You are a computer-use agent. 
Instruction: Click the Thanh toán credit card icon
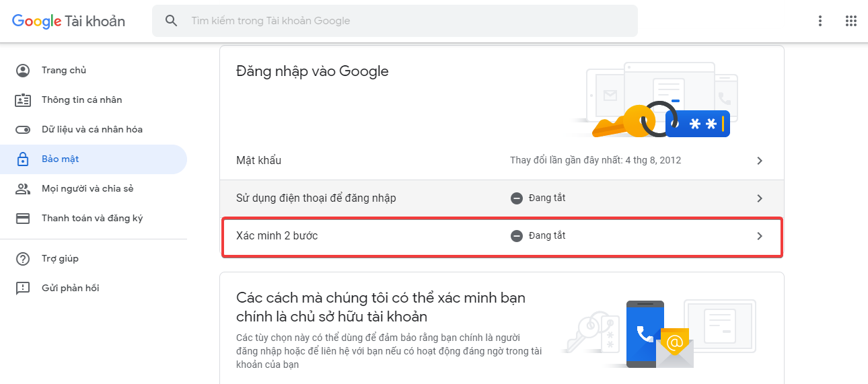click(23, 219)
